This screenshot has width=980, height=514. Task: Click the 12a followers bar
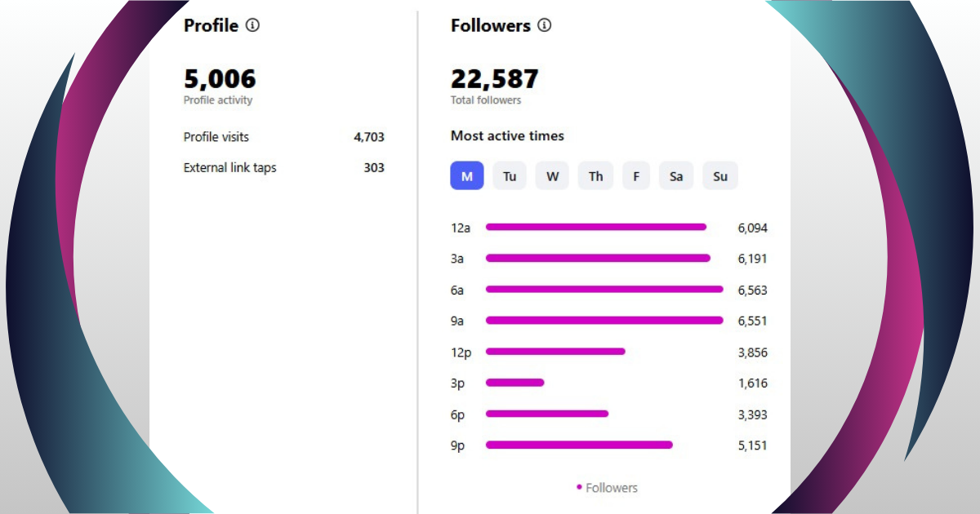tap(596, 227)
